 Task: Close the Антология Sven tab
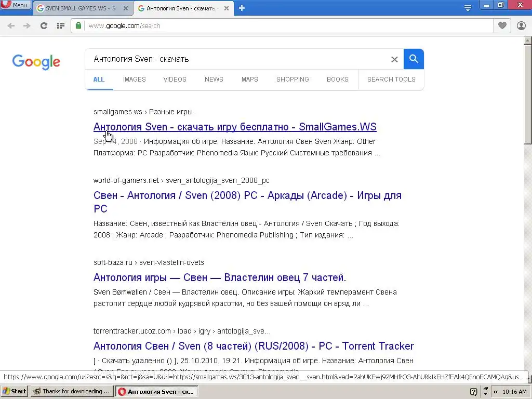point(227,8)
